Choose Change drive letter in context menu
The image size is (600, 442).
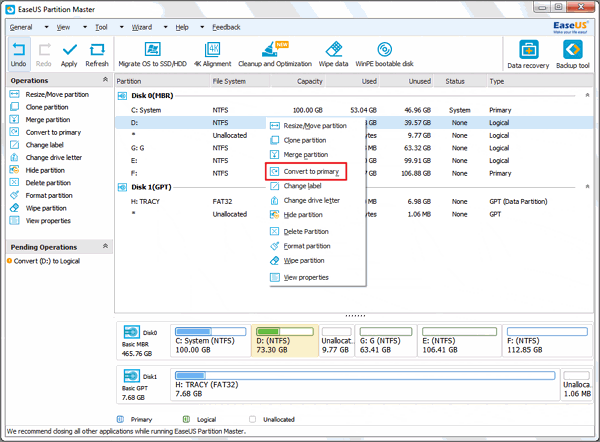[305, 201]
